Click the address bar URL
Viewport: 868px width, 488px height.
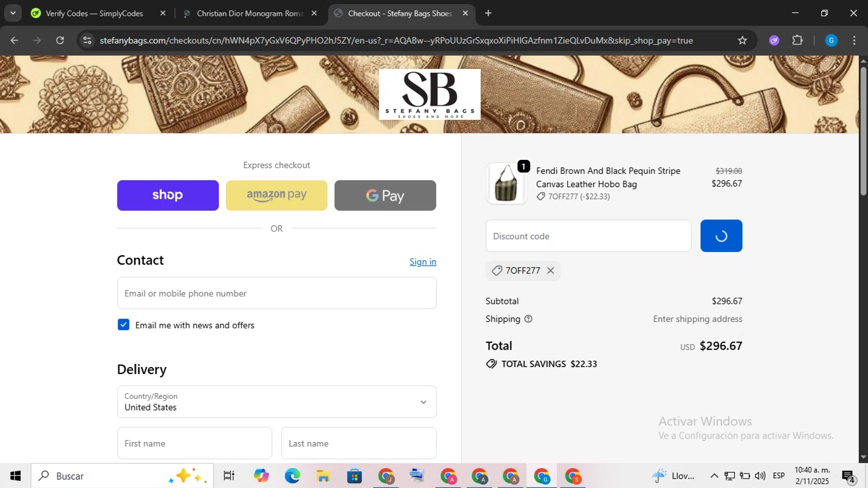396,41
